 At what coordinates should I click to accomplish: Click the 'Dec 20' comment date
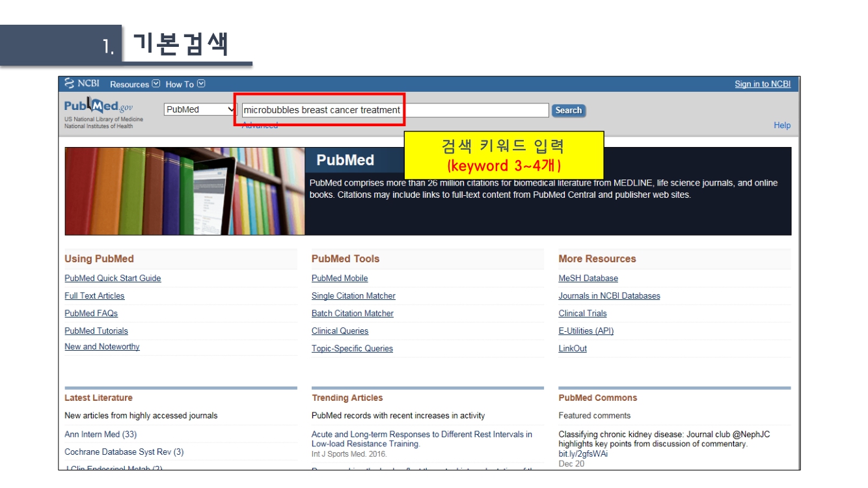(571, 464)
